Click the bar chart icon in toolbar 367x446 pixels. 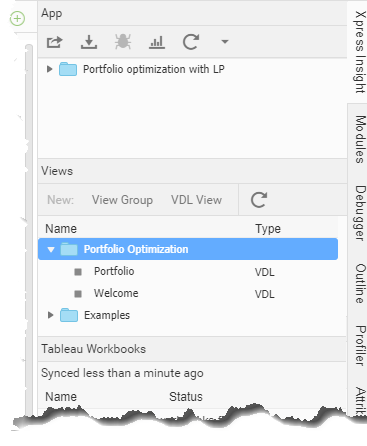coord(157,42)
